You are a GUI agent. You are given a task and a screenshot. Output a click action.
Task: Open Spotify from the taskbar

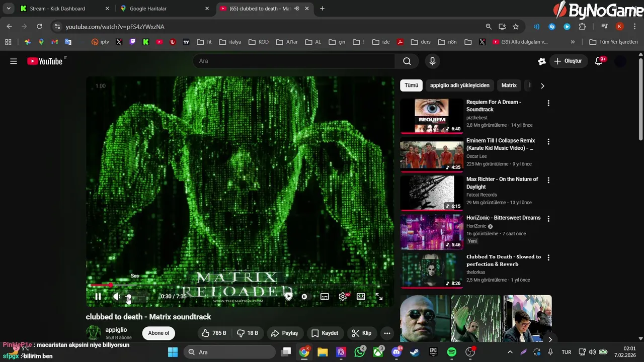pos(452,352)
